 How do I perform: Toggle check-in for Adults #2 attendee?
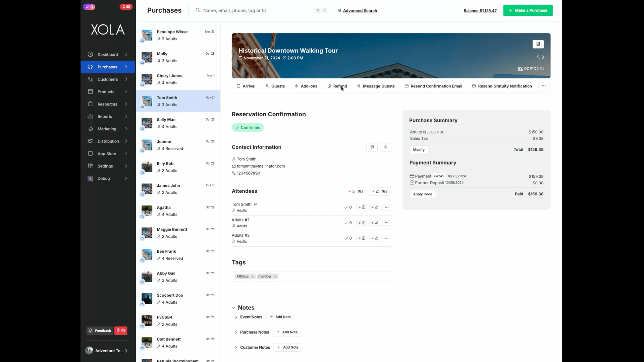[x=348, y=223]
